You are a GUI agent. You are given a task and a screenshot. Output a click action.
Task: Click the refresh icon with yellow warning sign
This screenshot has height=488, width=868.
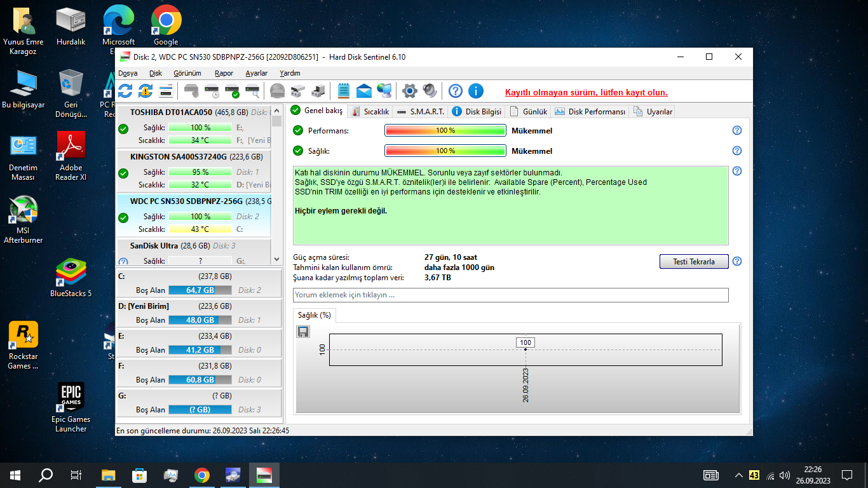(146, 91)
